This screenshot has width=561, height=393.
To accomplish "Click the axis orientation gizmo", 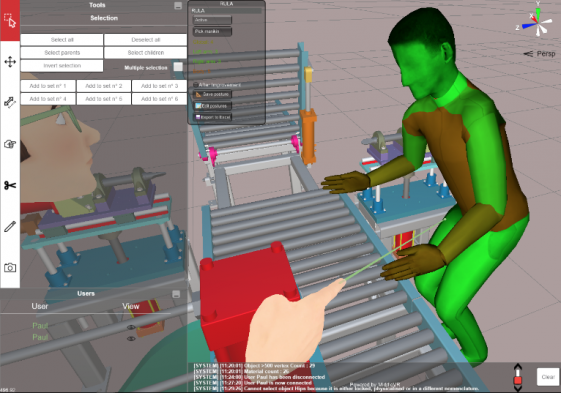I will [x=537, y=22].
